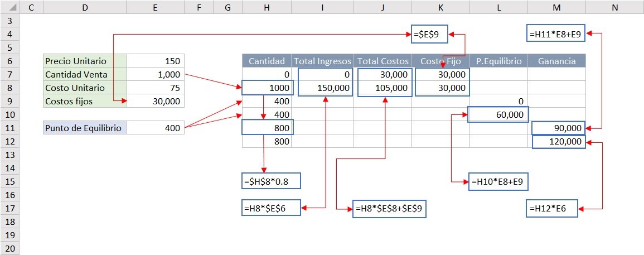The width and height of the screenshot is (644, 255).
Task: Click the column M header
Action: [556, 7]
